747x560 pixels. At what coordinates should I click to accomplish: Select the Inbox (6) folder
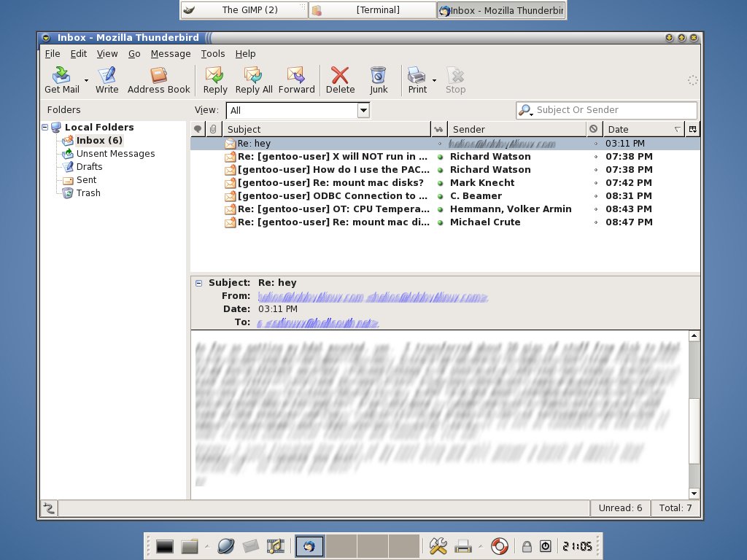tap(99, 141)
